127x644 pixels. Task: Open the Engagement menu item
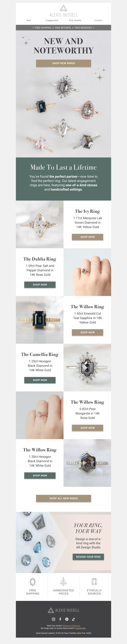[52, 21]
